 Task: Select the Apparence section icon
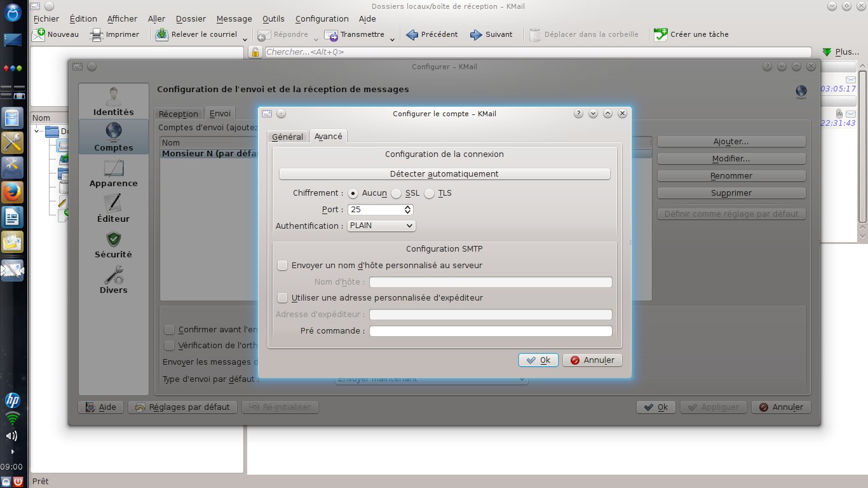point(114,167)
